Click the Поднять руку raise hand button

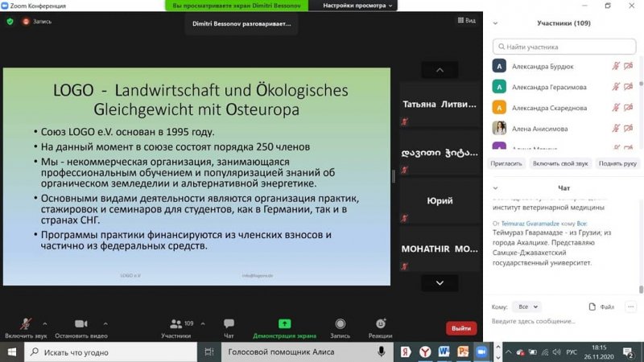pyautogui.click(x=617, y=163)
